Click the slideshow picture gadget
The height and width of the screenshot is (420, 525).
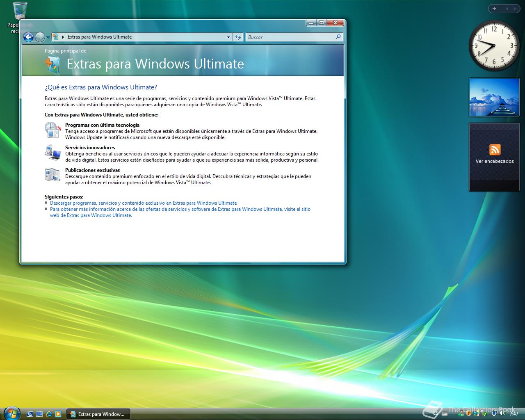click(x=494, y=98)
